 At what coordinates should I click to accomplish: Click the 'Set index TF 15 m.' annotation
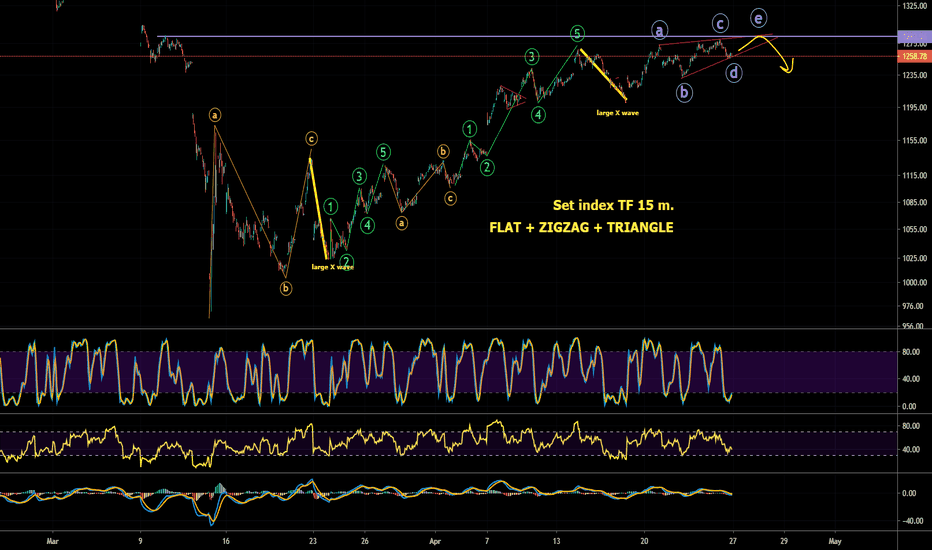click(x=613, y=205)
